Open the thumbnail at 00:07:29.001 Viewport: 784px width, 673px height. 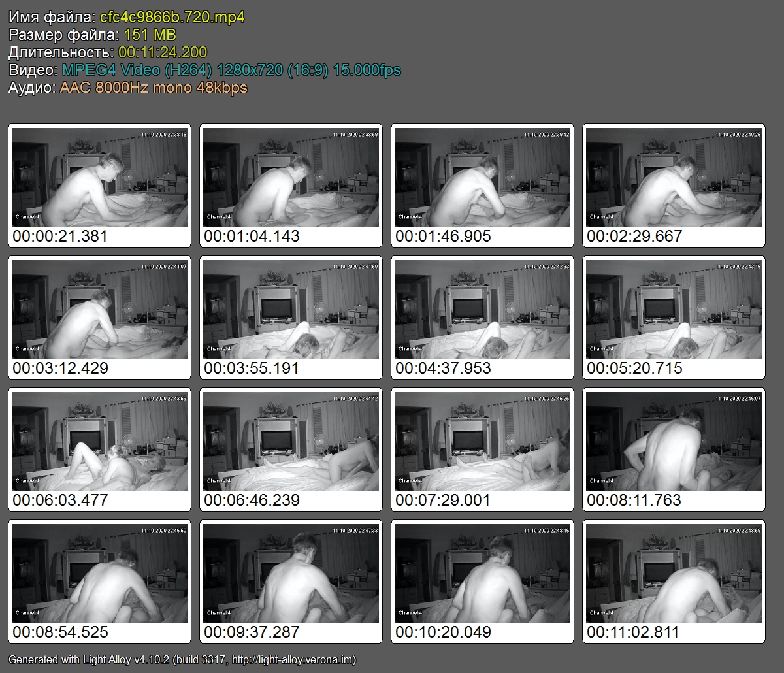click(x=482, y=441)
